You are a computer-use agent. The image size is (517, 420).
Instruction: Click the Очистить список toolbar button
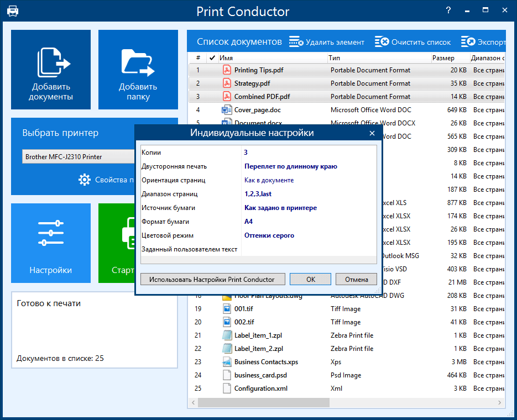413,42
